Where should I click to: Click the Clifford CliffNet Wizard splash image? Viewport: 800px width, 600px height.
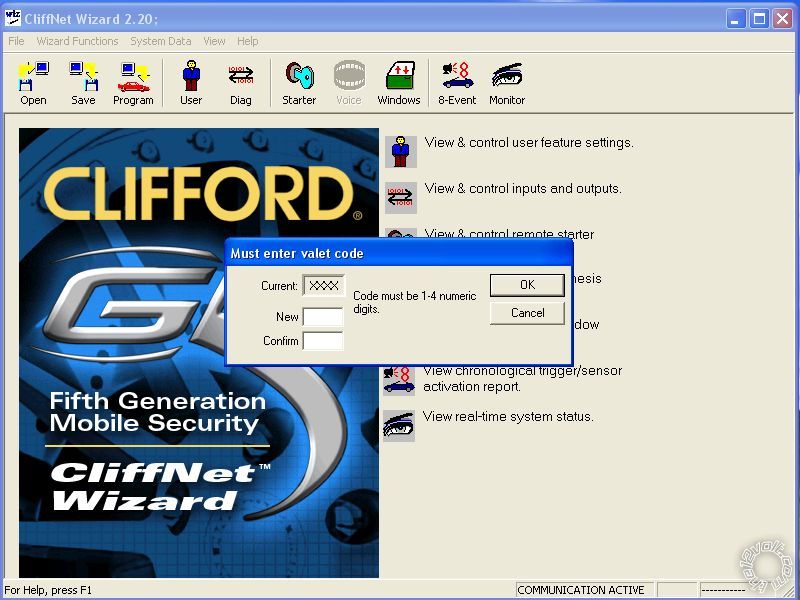pyautogui.click(x=199, y=353)
